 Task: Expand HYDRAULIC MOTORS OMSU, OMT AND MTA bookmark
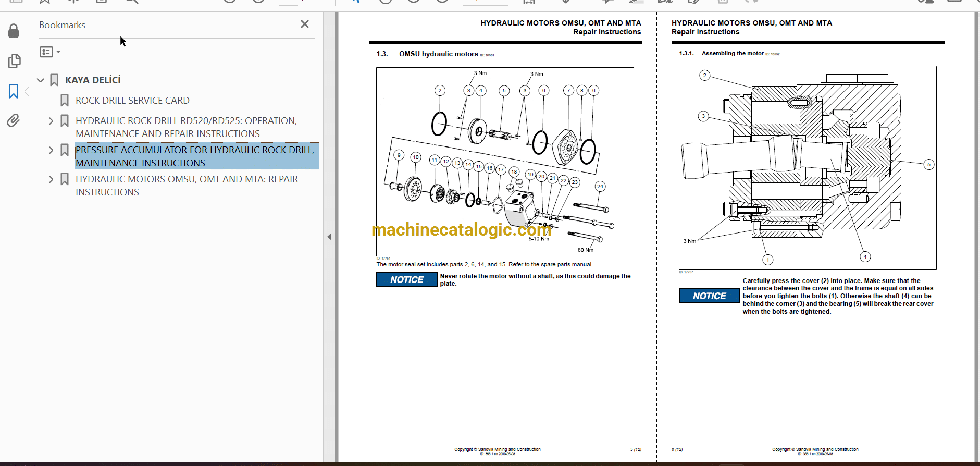(x=51, y=179)
